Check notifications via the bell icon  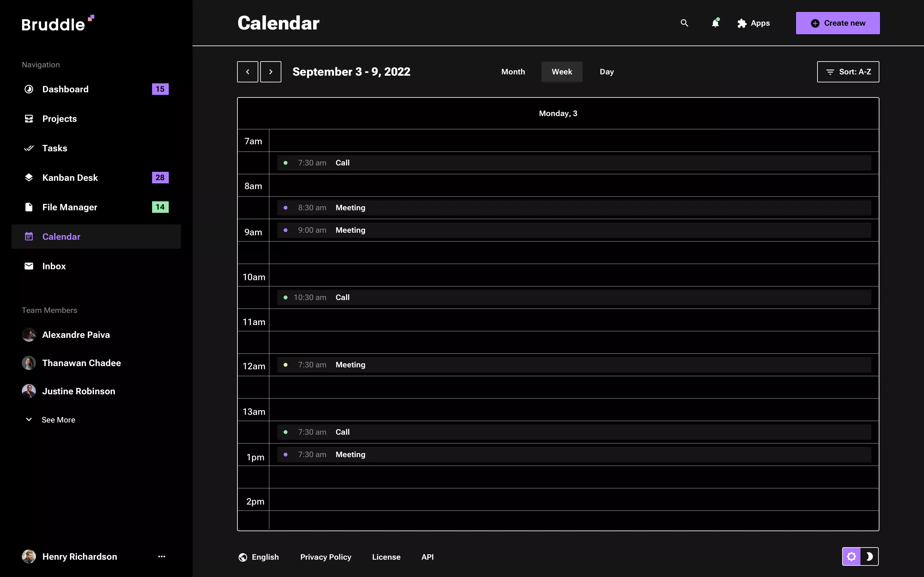point(715,23)
